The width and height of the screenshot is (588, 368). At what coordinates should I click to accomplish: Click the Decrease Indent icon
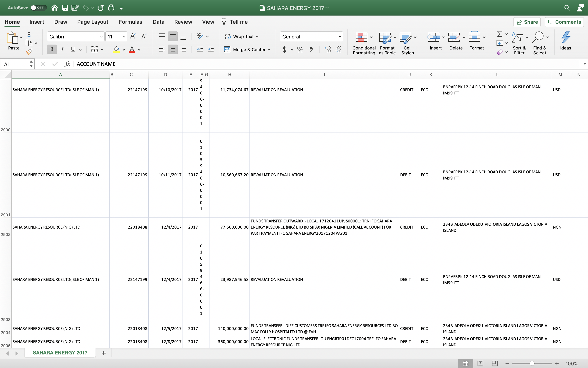(200, 49)
